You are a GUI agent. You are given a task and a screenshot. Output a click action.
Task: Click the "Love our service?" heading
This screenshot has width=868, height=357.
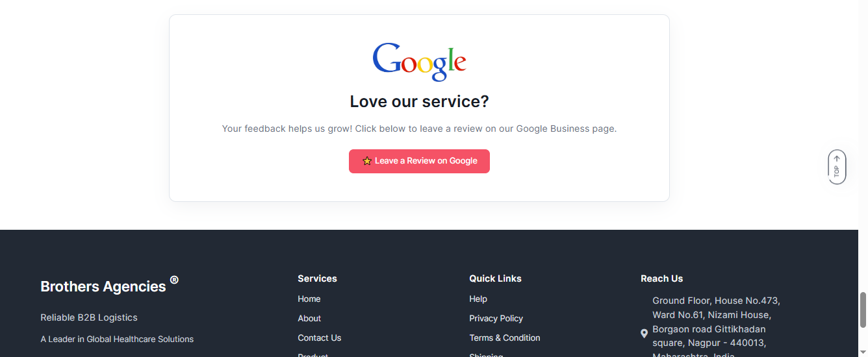click(419, 102)
